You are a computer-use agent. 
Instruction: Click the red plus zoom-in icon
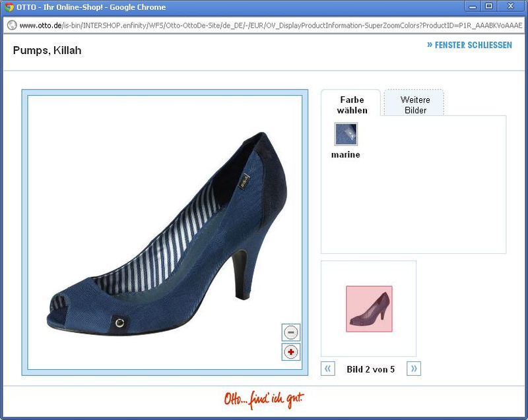click(x=290, y=352)
